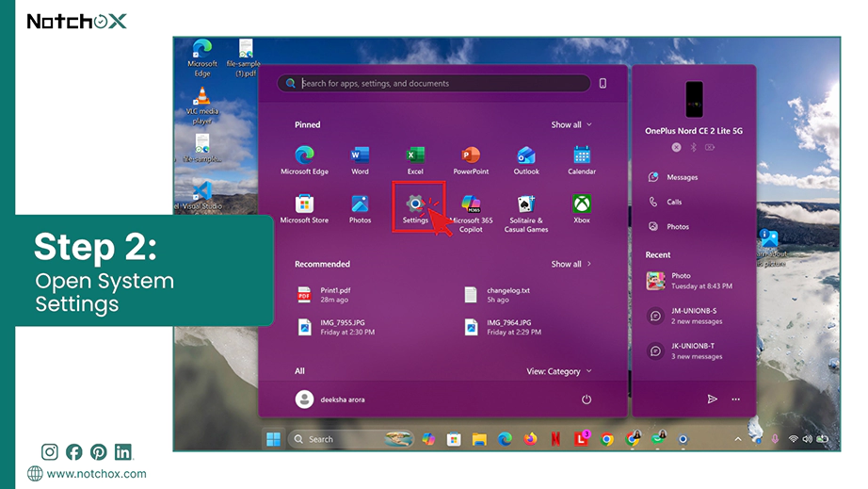Open the first Chrome icon without profile photo

[606, 439]
